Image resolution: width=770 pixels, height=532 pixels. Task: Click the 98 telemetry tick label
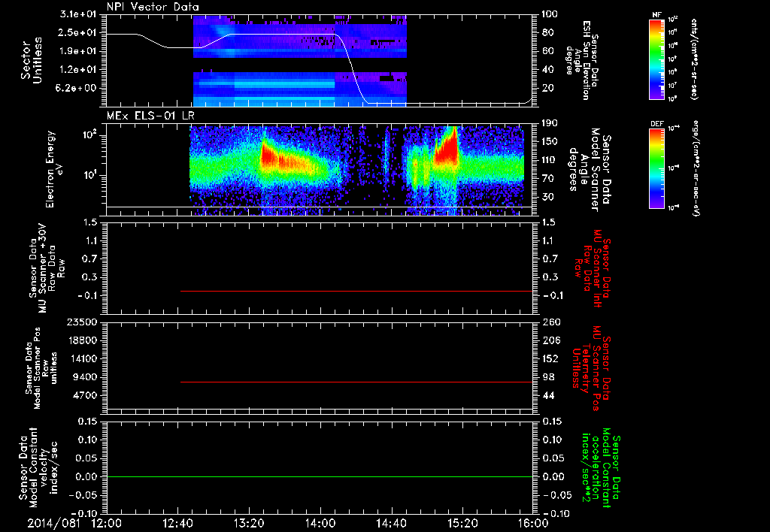[x=548, y=377]
